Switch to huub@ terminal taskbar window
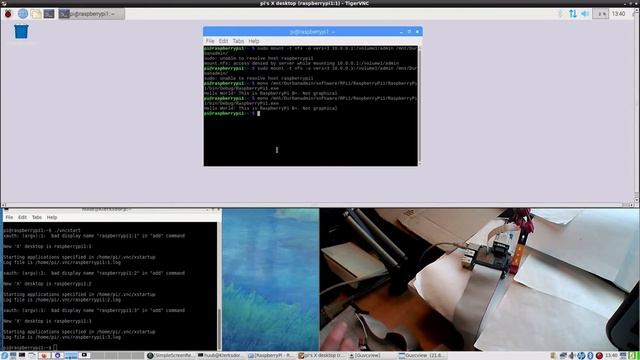 [221, 356]
